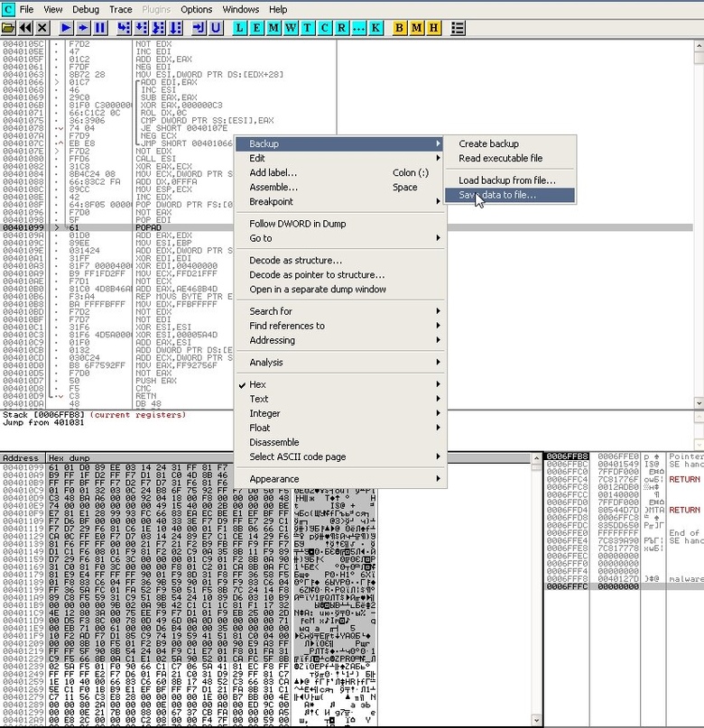Expand the Search for submenu
Viewport: 704px width, 728px height.
click(271, 311)
